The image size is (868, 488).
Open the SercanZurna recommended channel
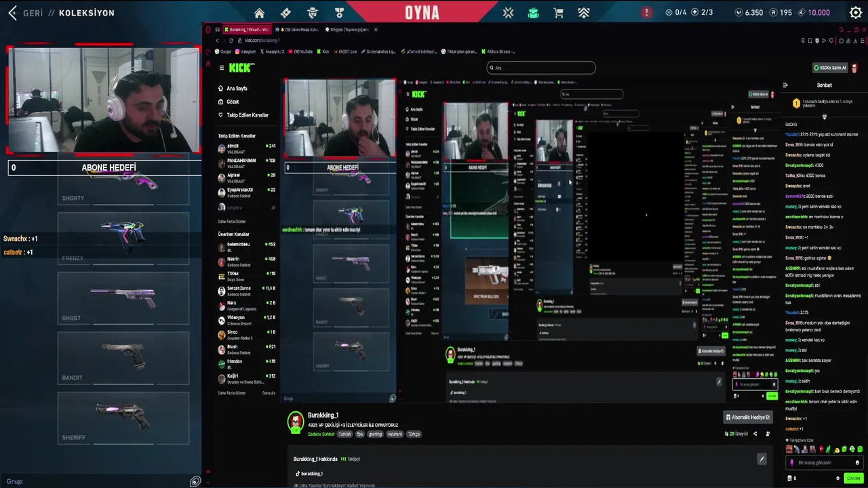[247, 291]
